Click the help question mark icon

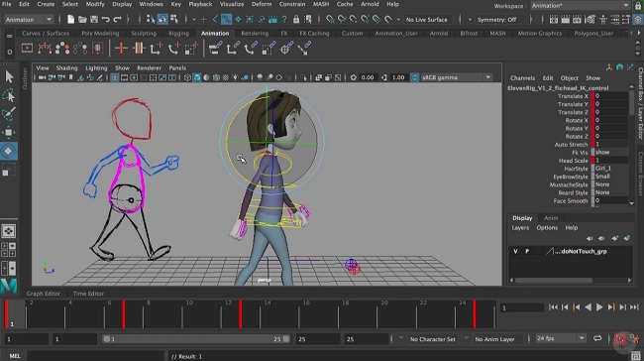tap(284, 19)
